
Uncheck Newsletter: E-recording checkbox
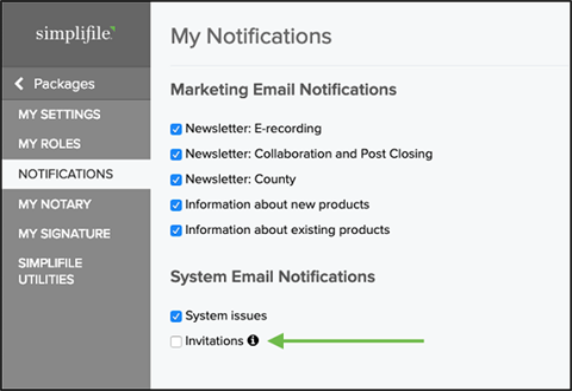coord(176,129)
